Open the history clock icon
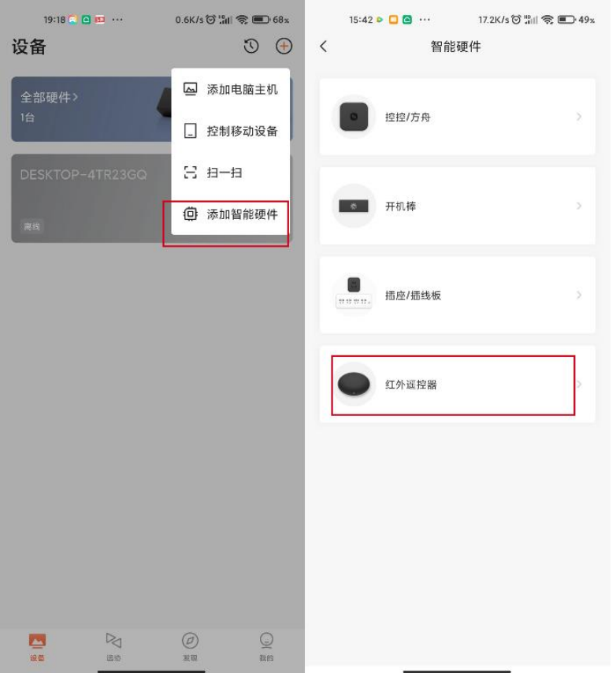 (251, 46)
